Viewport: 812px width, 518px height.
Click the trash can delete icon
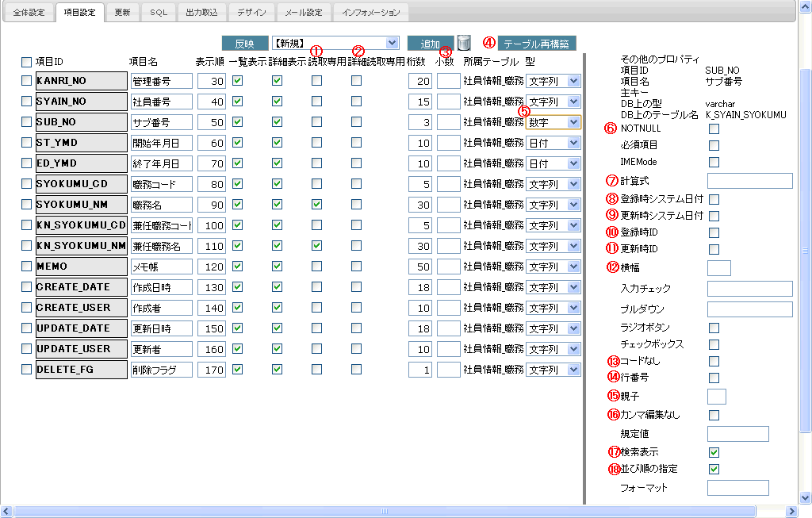465,43
